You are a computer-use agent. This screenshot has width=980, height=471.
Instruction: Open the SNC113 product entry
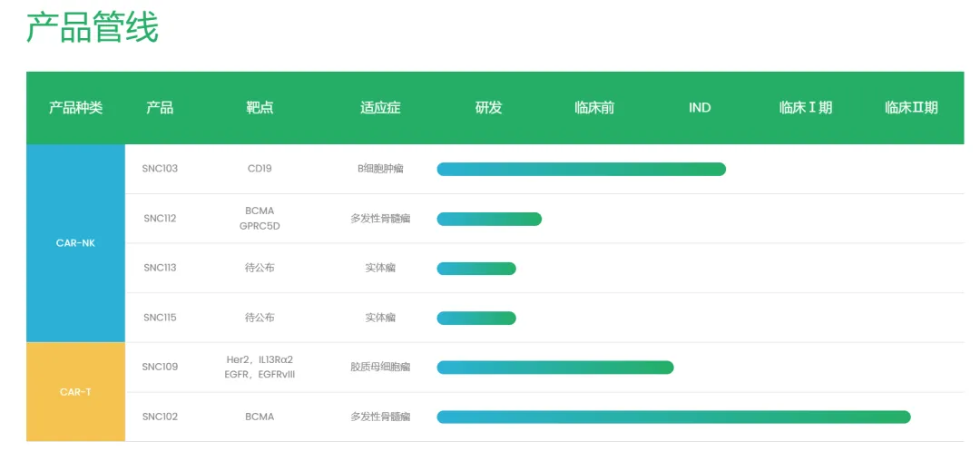pos(160,268)
